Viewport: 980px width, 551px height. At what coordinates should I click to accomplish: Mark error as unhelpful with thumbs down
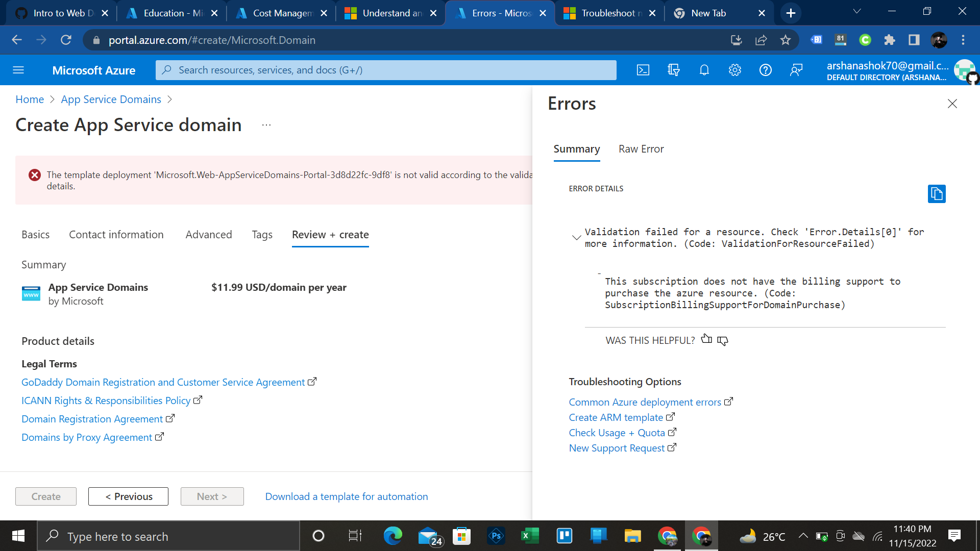coord(722,341)
